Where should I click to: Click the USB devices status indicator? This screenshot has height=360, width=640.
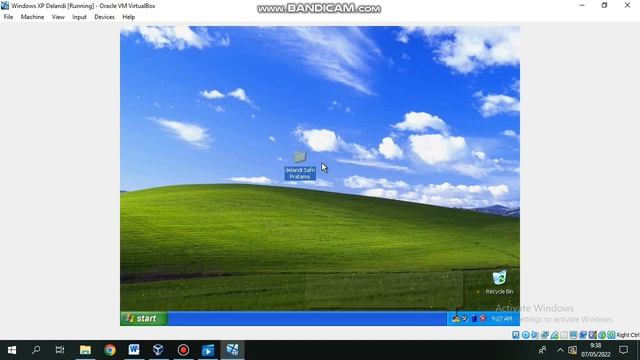pos(554,335)
